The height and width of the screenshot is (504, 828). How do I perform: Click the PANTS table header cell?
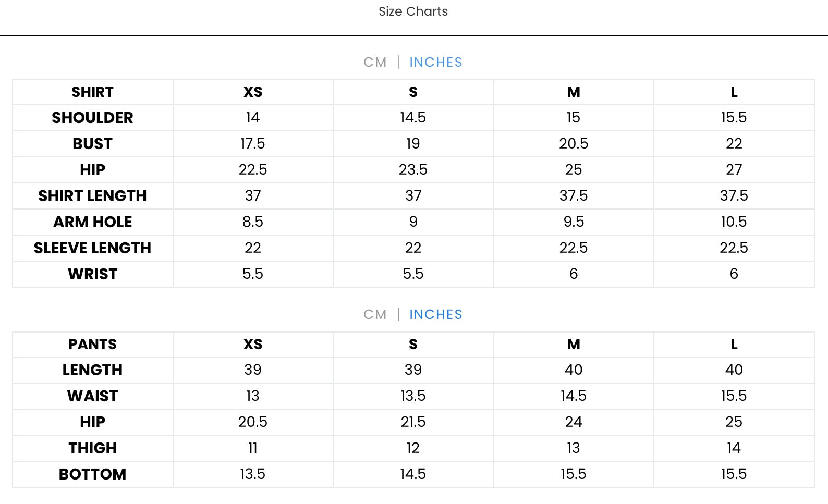coord(92,345)
